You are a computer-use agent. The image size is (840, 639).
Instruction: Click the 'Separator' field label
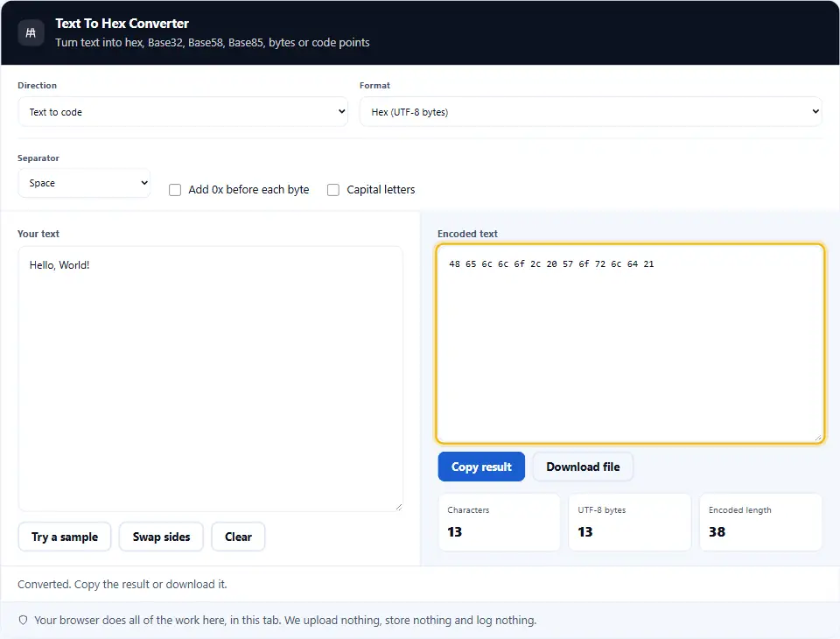click(x=38, y=158)
